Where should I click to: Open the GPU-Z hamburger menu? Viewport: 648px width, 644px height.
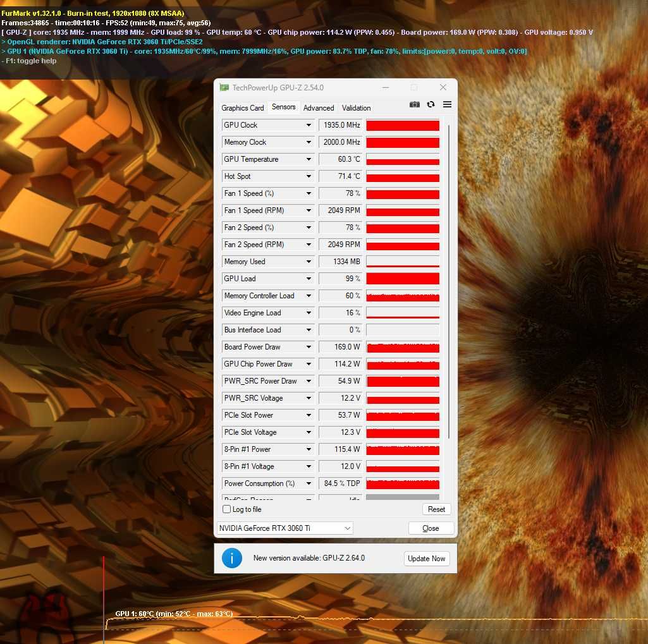click(x=447, y=104)
